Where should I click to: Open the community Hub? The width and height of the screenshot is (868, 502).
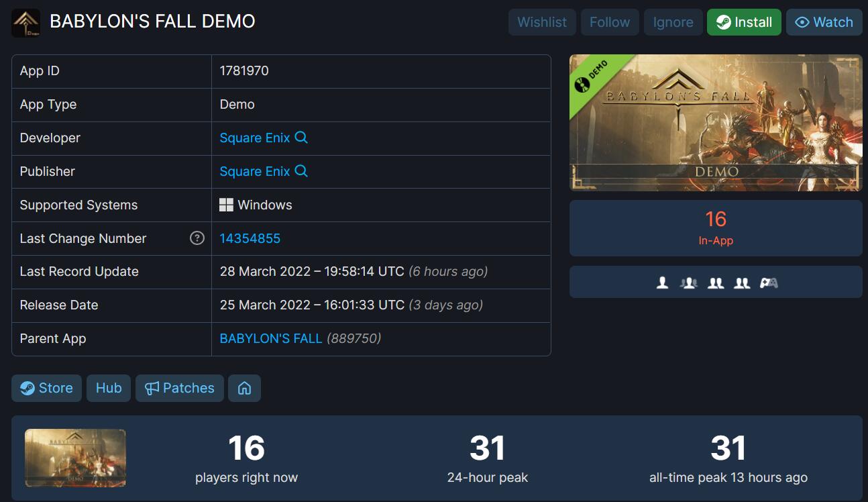[x=109, y=389]
